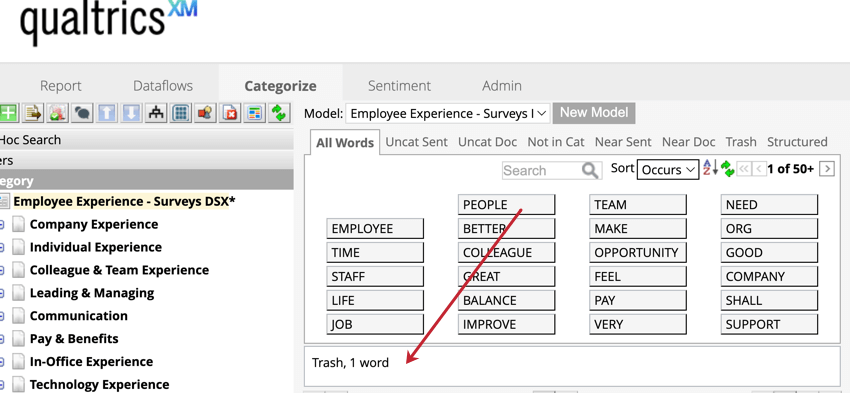Click the colored list layout icon
The width and height of the screenshot is (850, 393).
[x=255, y=113]
